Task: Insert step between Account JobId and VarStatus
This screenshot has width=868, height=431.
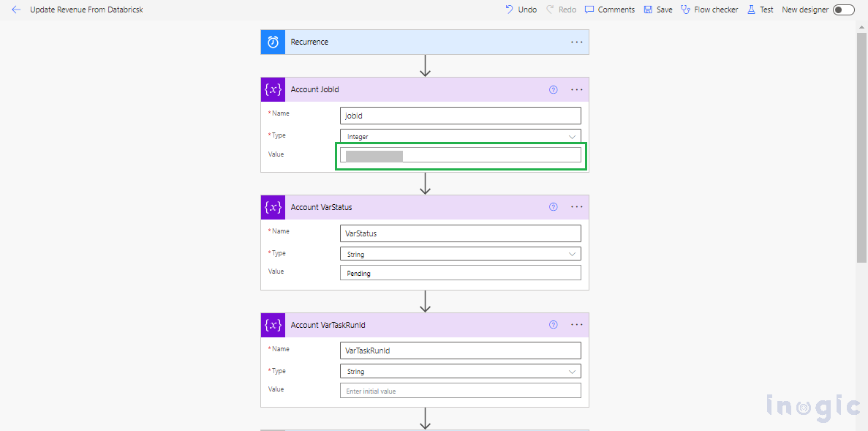Action: 425,184
